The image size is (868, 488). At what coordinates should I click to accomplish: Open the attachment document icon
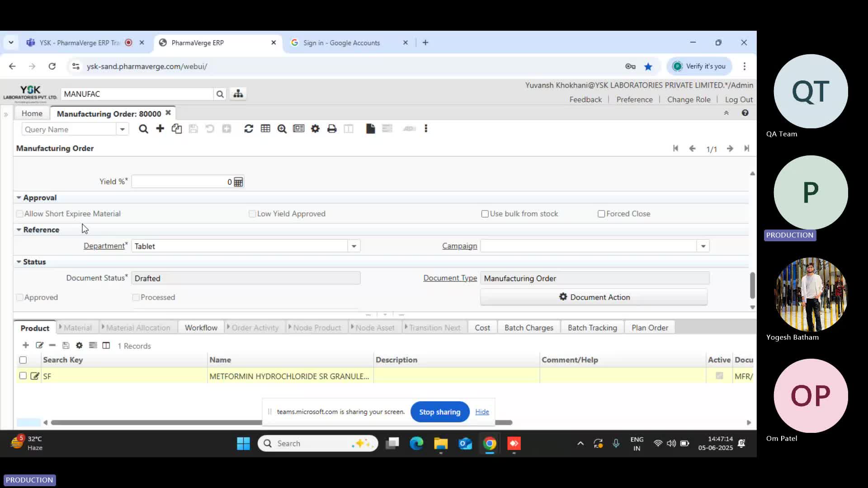point(371,129)
